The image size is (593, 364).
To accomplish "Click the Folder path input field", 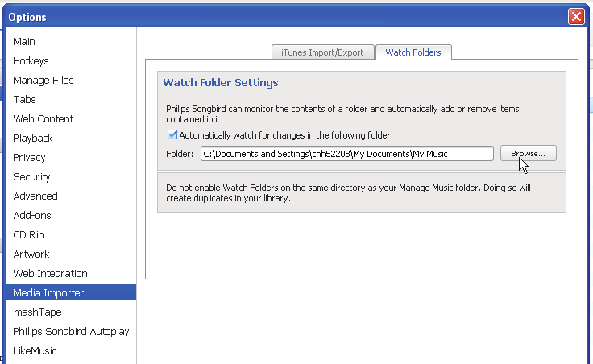I will click(346, 154).
